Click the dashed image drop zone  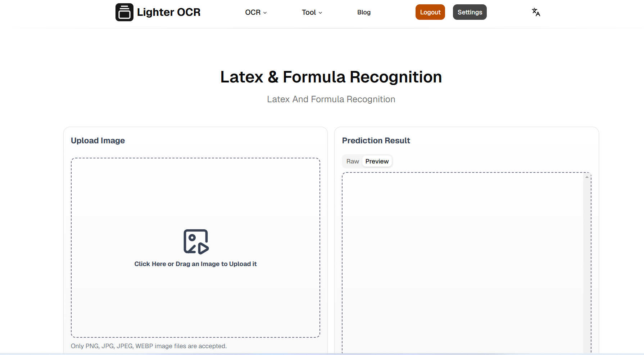[195, 247]
